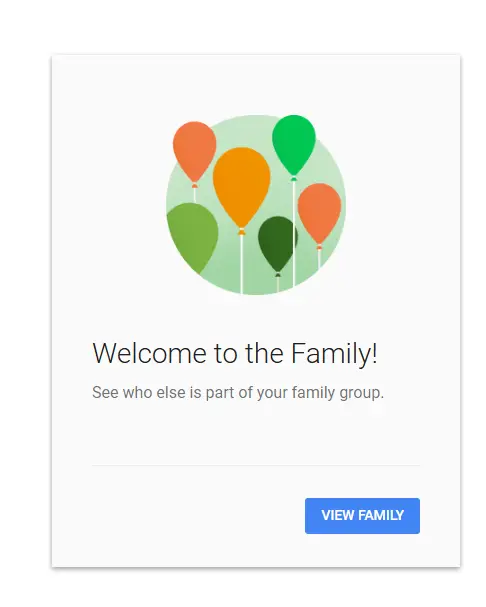Image resolution: width=486 pixels, height=607 pixels.
Task: Click the word 'to' in the heading
Action: pyautogui.click(x=225, y=354)
